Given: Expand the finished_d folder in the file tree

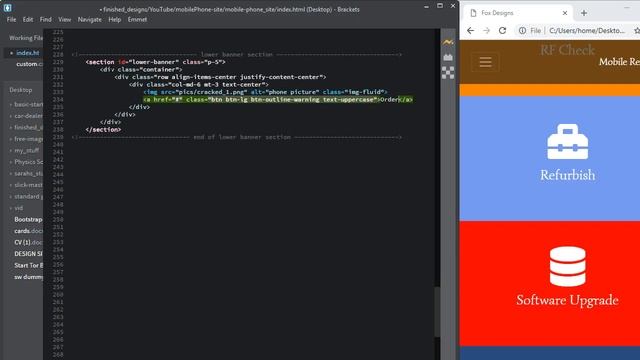Looking at the screenshot, I should 27,127.
